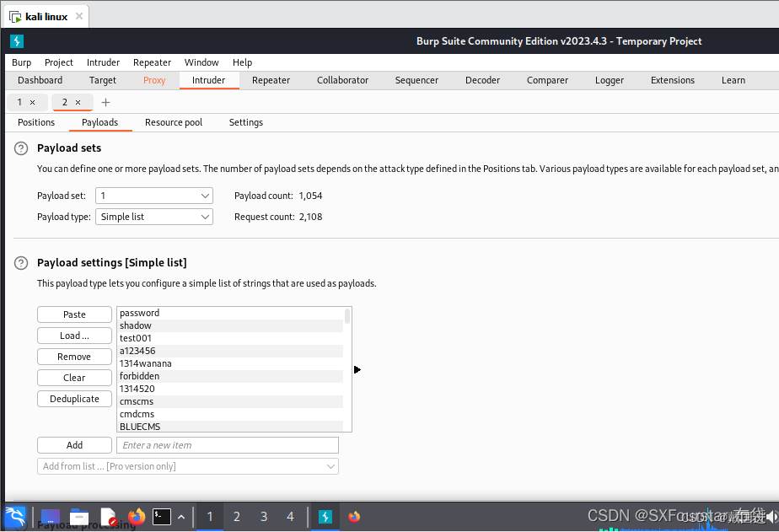
Task: Switch to workspace 1
Action: pos(210,517)
